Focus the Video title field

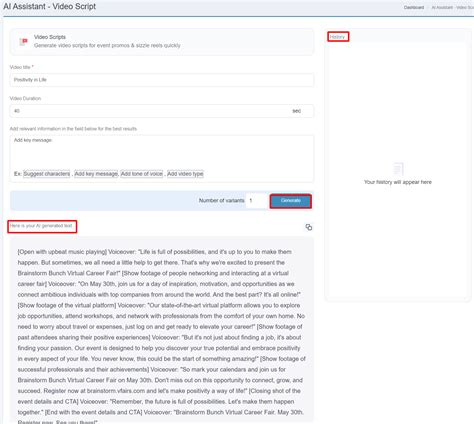tap(162, 80)
